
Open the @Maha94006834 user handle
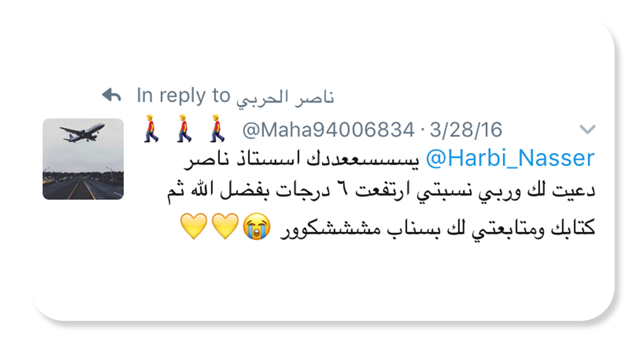pos(329,129)
